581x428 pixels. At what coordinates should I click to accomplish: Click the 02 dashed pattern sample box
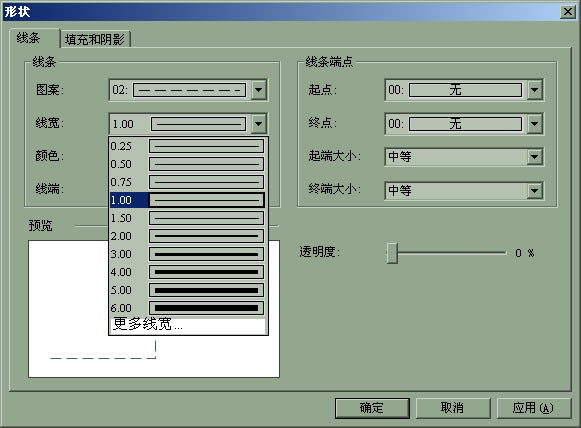pyautogui.click(x=189, y=90)
